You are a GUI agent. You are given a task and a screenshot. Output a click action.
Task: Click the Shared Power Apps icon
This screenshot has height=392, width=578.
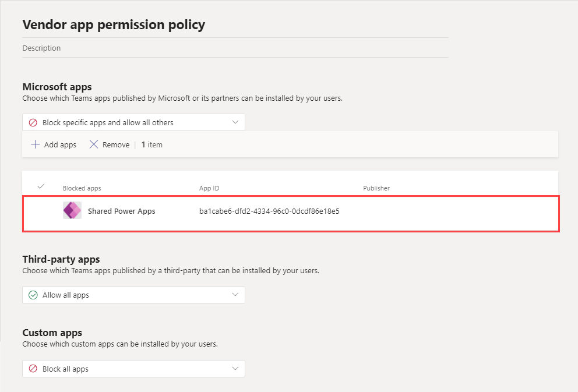(72, 211)
